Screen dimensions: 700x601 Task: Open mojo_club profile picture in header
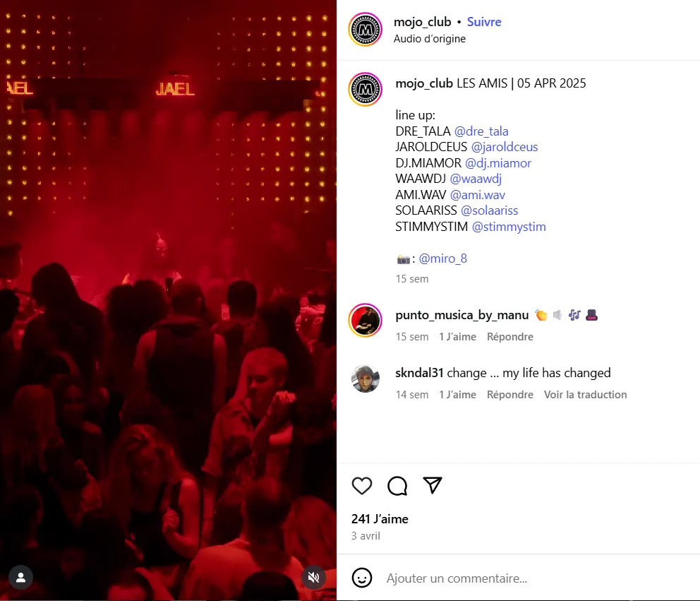pyautogui.click(x=366, y=30)
